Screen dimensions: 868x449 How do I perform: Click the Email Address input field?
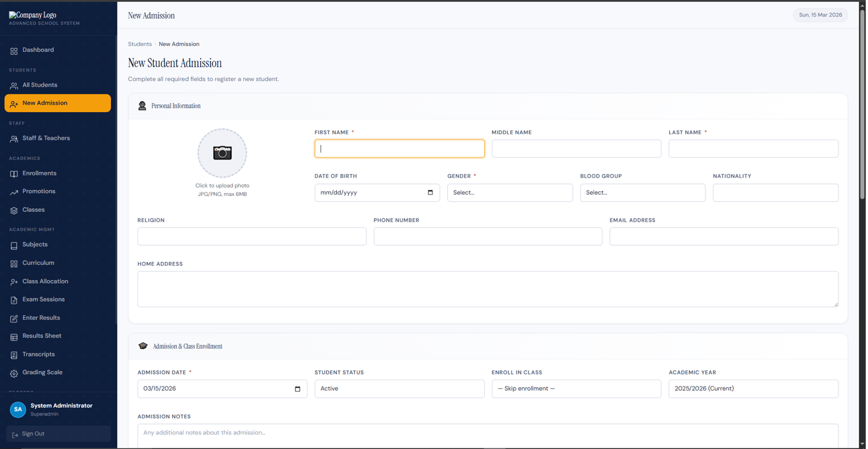(724, 237)
